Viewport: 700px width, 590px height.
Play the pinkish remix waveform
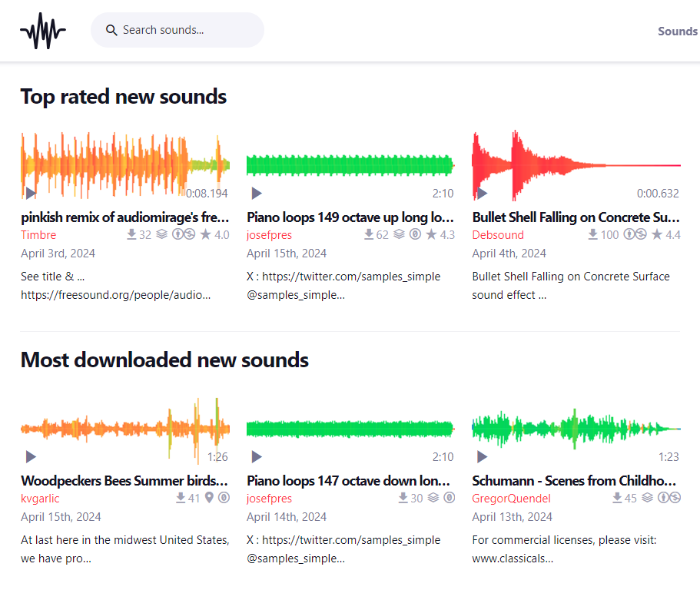(30, 193)
